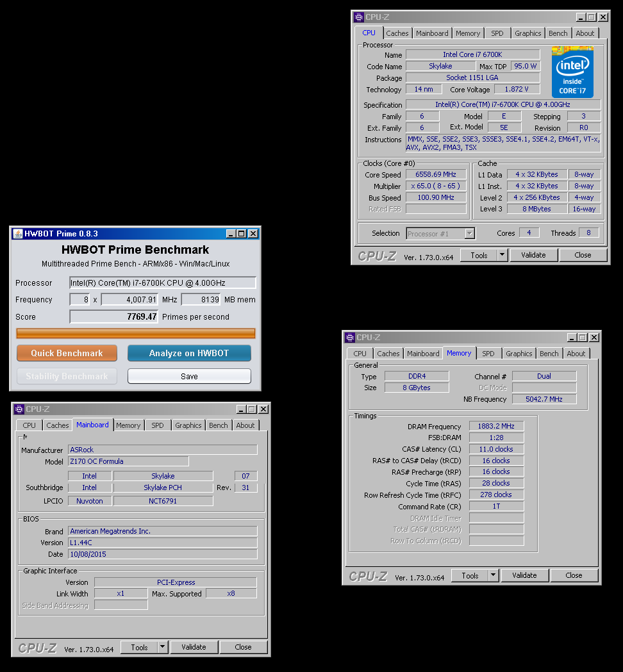
Task: Click Close button in Mainboard CPU-Z window
Action: click(x=243, y=647)
